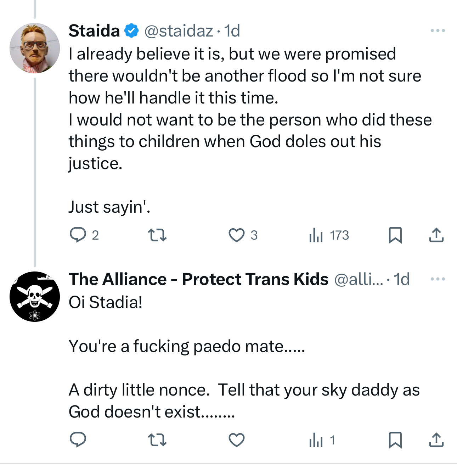Share The Alliance's reply tweet
Viewport: 457px width, 476px height.
[436, 440]
